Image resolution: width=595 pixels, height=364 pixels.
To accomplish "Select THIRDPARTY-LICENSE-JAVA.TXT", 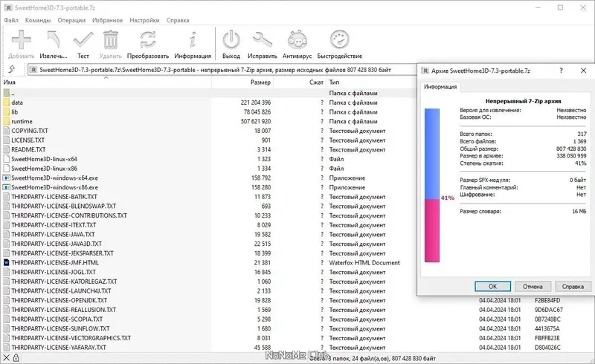I will pyautogui.click(x=53, y=234).
